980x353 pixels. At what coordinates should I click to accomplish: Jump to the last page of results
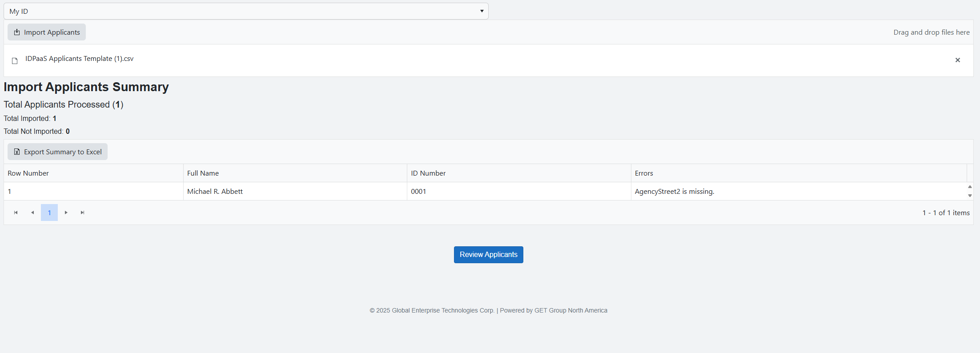pos(82,213)
